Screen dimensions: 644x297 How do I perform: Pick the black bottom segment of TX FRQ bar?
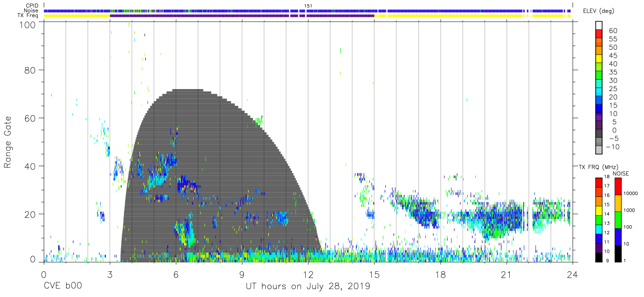599,257
